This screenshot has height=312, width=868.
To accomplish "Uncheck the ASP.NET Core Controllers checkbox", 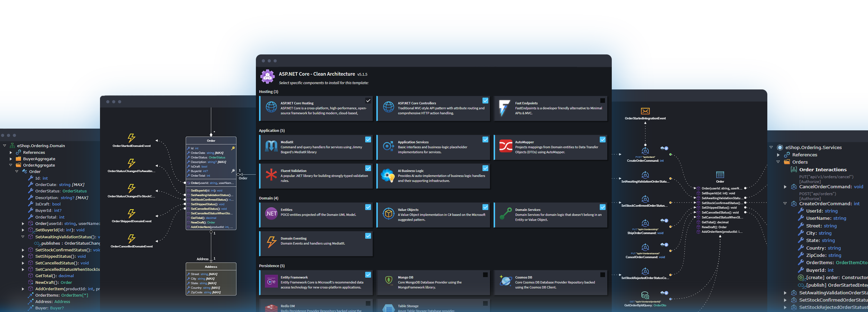I will [485, 101].
